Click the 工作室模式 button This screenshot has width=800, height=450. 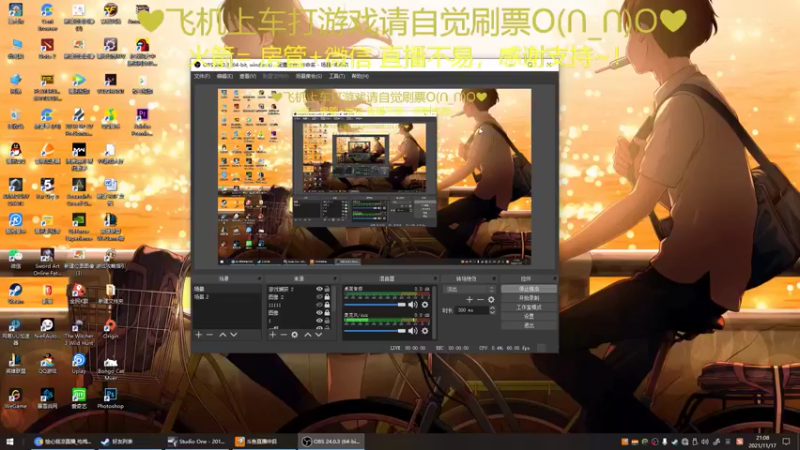pyautogui.click(x=529, y=307)
